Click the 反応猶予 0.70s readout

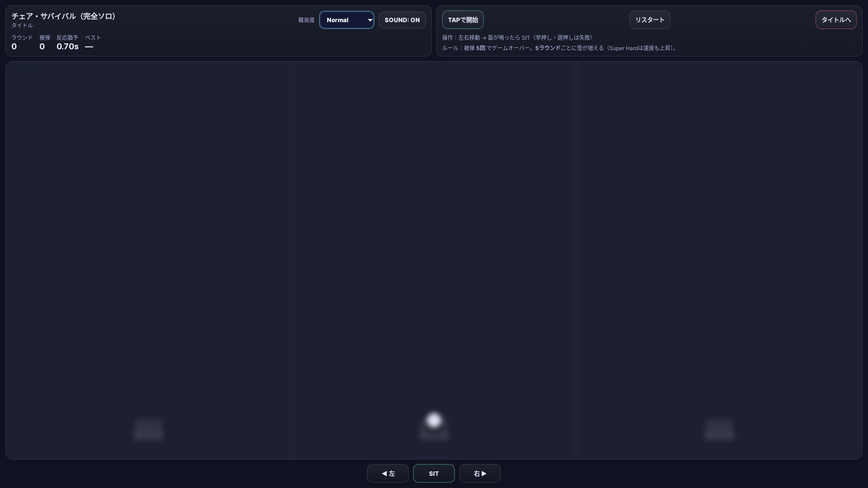coord(67,47)
